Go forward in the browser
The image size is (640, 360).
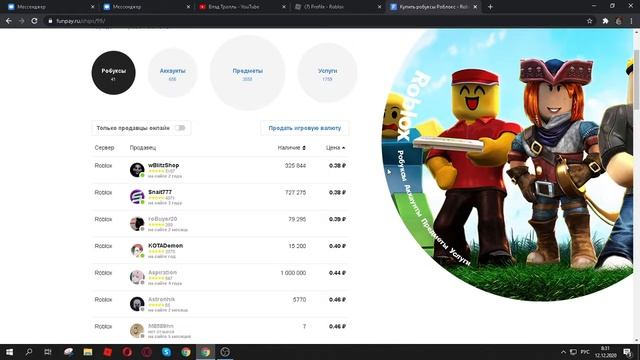coord(21,21)
